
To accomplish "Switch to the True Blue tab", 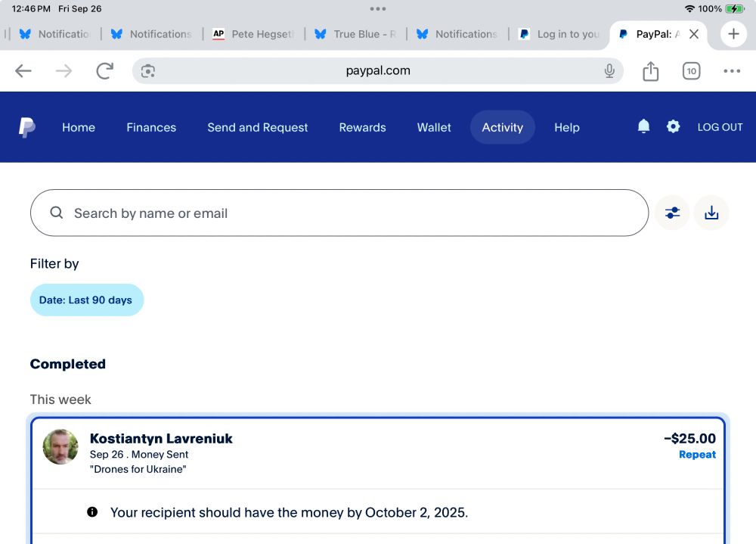I will [356, 34].
